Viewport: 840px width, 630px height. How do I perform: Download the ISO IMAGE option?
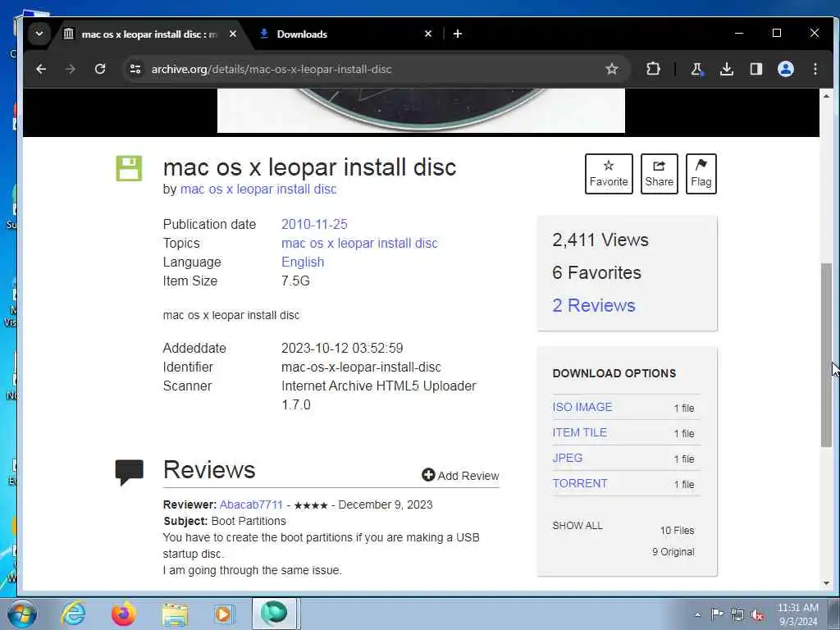pos(582,407)
